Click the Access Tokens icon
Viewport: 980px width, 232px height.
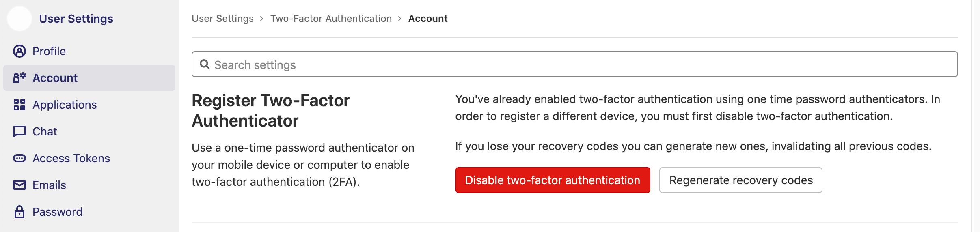19,158
